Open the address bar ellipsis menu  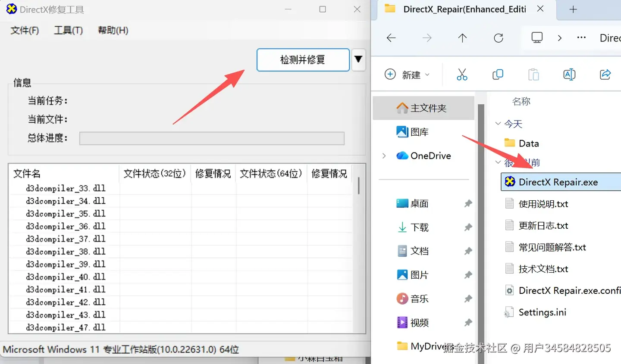point(581,37)
